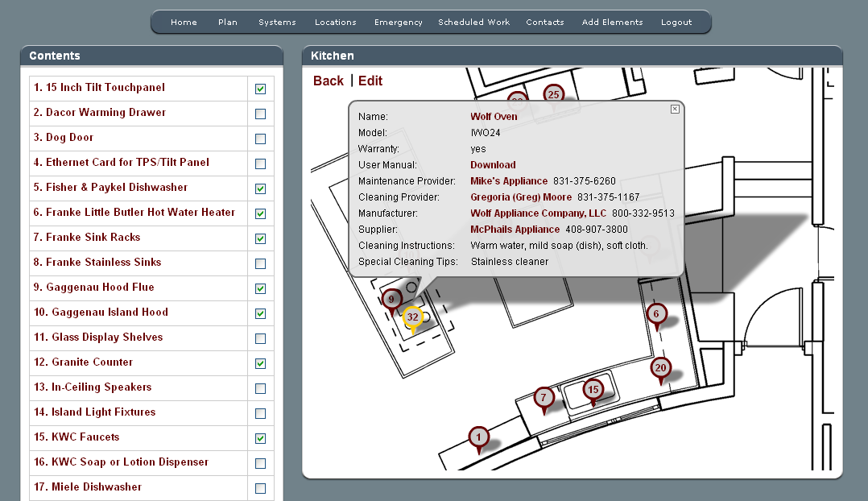Toggle the Granite Counter checkbox
Image resolution: width=868 pixels, height=501 pixels.
pos(260,364)
